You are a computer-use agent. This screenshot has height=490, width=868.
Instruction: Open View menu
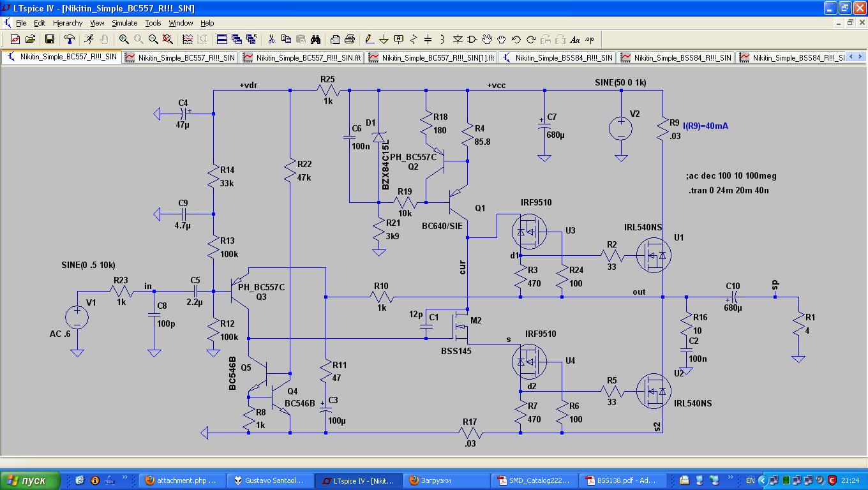(x=97, y=23)
